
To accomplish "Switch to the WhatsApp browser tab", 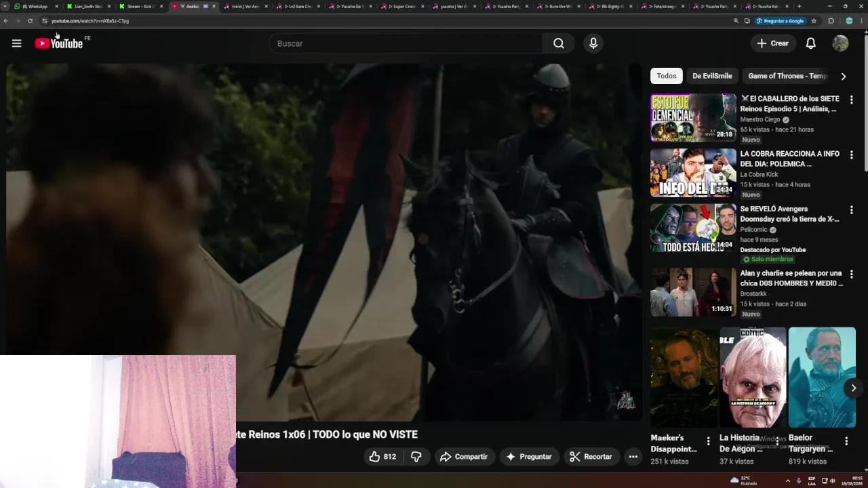I will click(35, 6).
